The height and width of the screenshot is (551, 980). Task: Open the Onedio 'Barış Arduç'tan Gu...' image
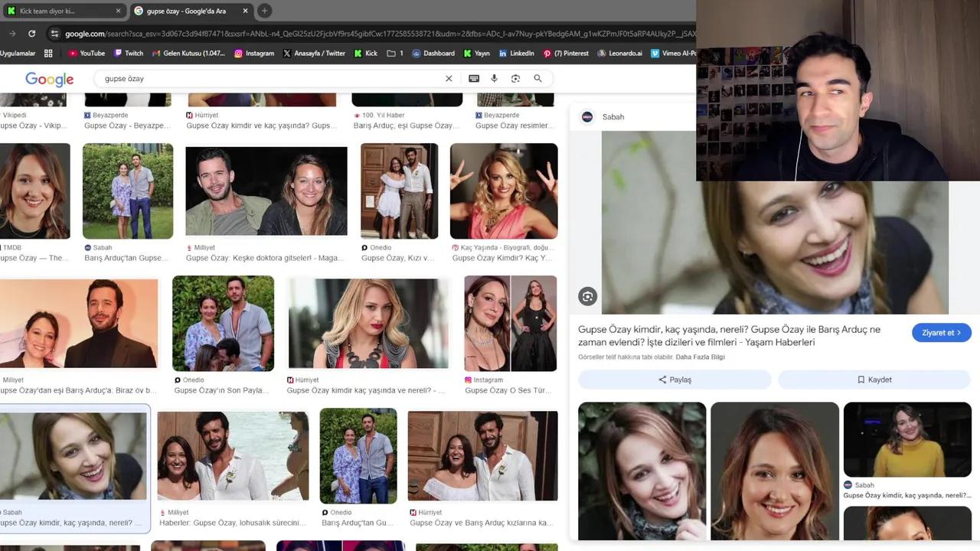tap(358, 456)
